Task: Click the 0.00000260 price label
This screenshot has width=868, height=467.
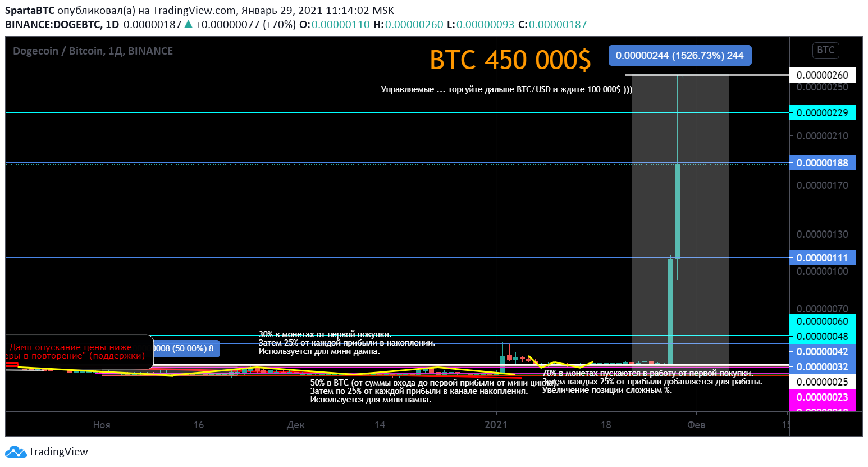Action: (823, 75)
